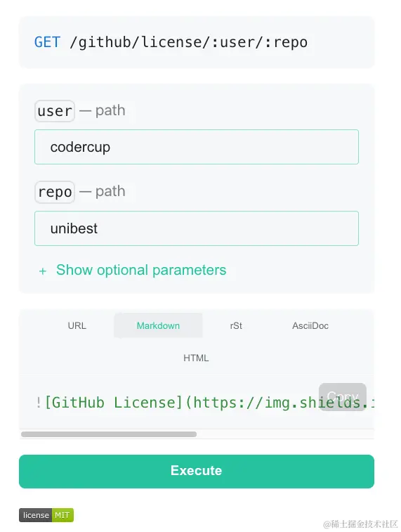Copy the generated Markdown snippet
Viewport: 401px width, 532px height.
coord(342,396)
